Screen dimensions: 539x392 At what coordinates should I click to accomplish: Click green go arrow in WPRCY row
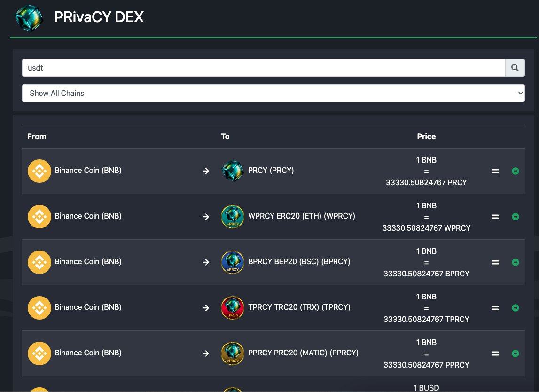pos(516,217)
